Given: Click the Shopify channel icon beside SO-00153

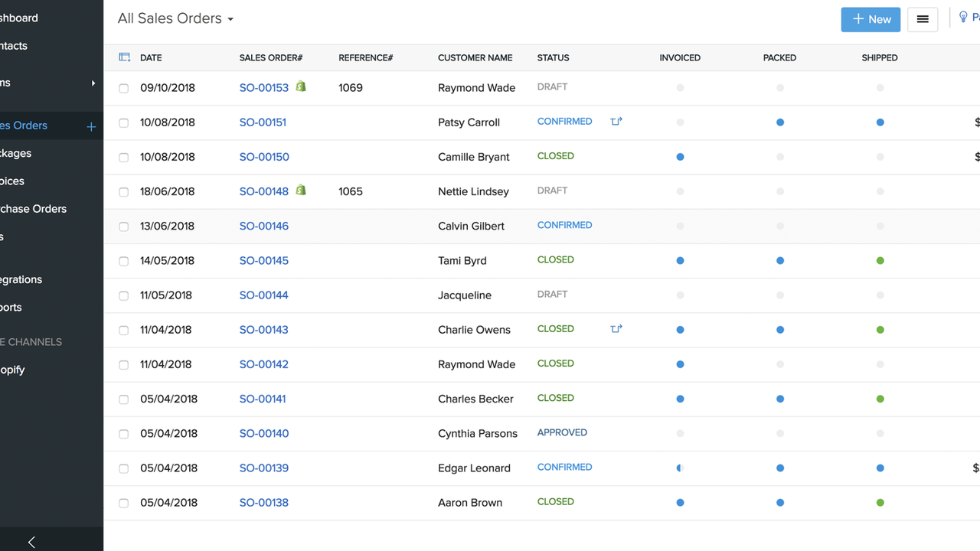Looking at the screenshot, I should click(x=300, y=86).
